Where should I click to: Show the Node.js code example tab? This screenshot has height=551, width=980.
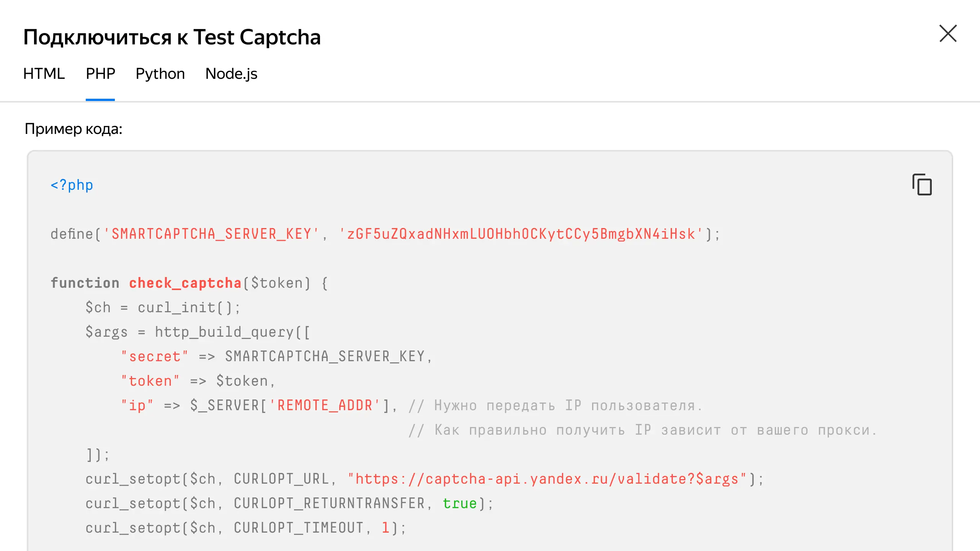pos(231,73)
